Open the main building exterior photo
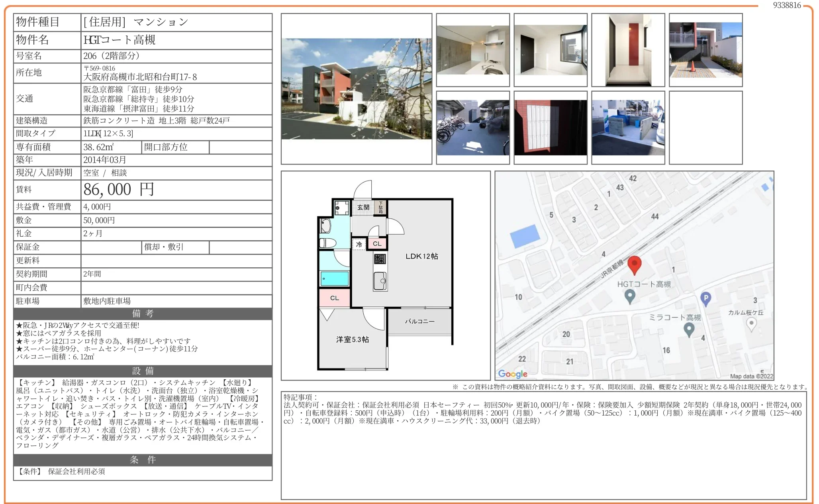This screenshot has width=819, height=504. click(x=356, y=89)
